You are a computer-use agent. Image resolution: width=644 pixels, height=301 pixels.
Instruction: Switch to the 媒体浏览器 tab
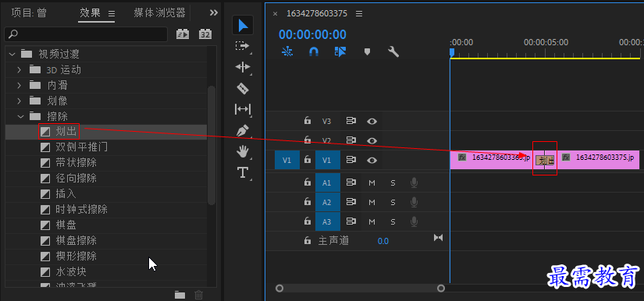(159, 12)
